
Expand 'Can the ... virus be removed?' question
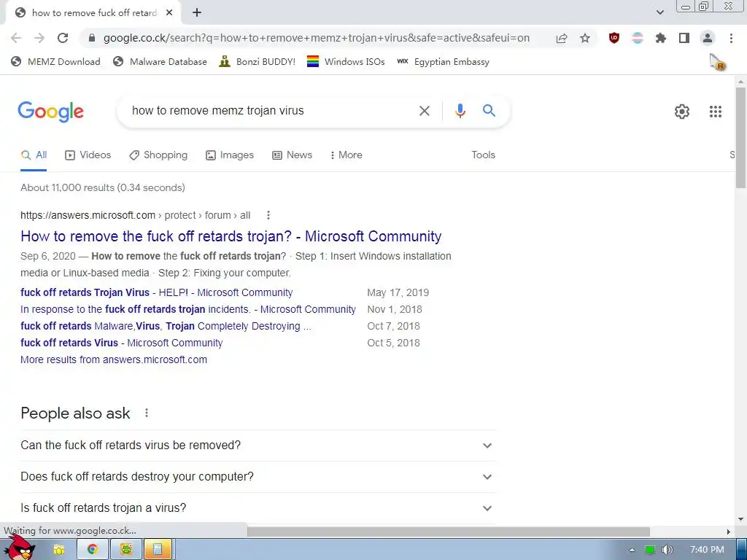click(258, 446)
